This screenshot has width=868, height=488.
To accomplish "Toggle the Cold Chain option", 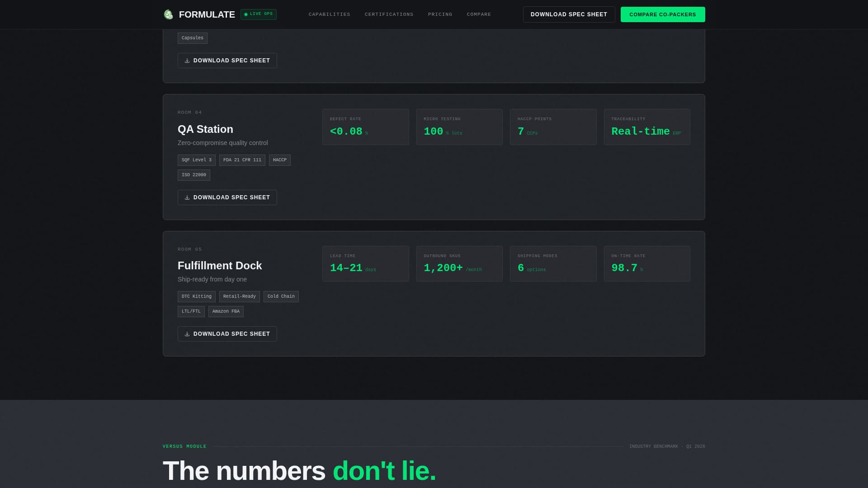I will point(281,296).
